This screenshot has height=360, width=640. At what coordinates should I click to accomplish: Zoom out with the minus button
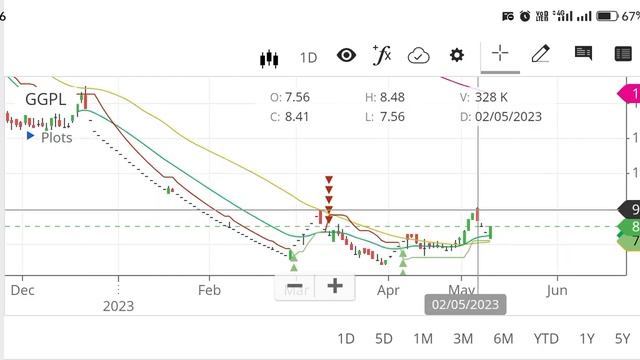pyautogui.click(x=295, y=286)
